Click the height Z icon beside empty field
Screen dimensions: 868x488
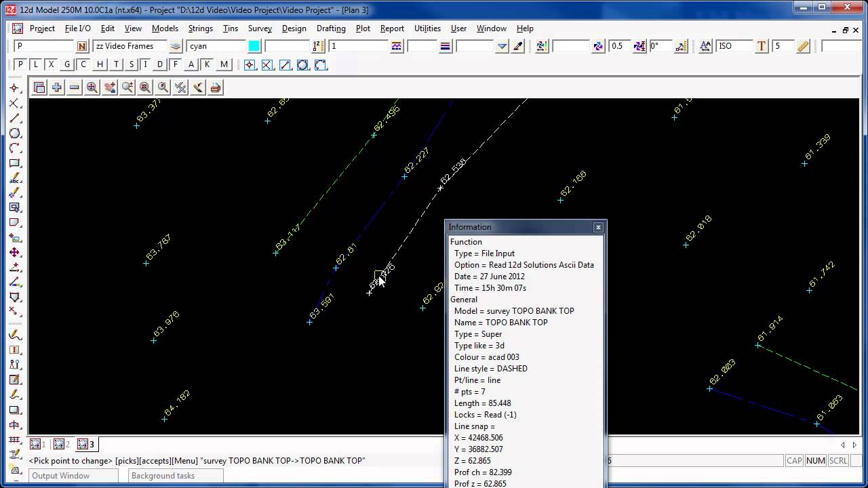click(x=318, y=46)
